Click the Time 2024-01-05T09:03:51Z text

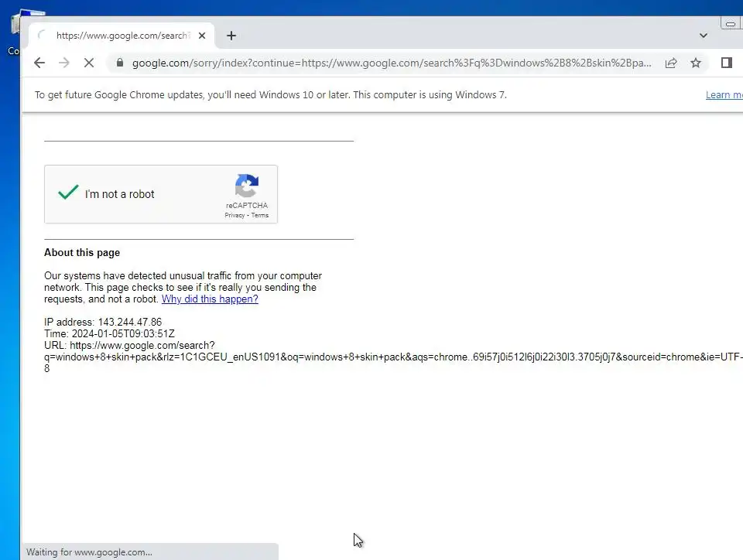(109, 333)
